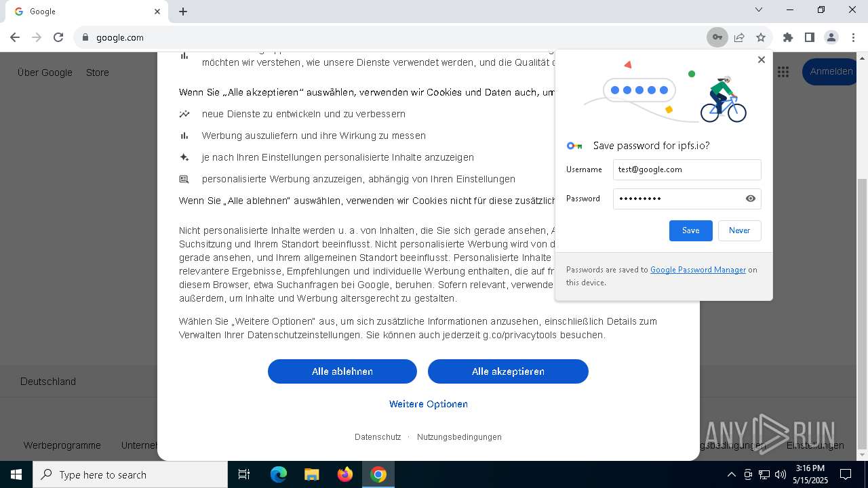Choose Never for saving password
The height and width of the screenshot is (488, 868).
coord(739,230)
